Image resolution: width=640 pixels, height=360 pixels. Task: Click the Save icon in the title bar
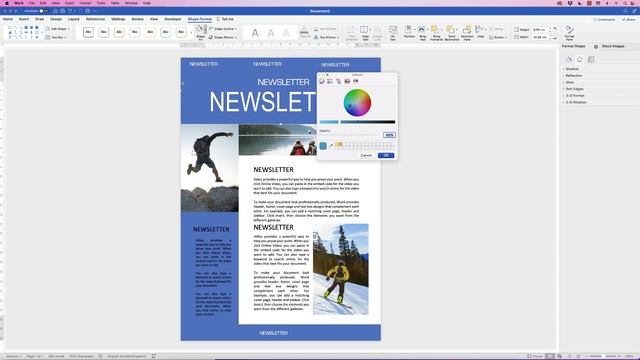tap(62, 11)
